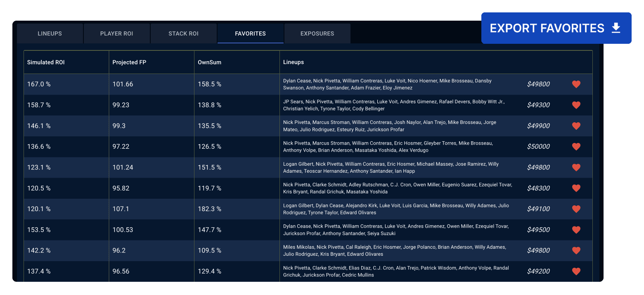Select the Favorites tab
Screen dimensions: 644x295
click(251, 33)
